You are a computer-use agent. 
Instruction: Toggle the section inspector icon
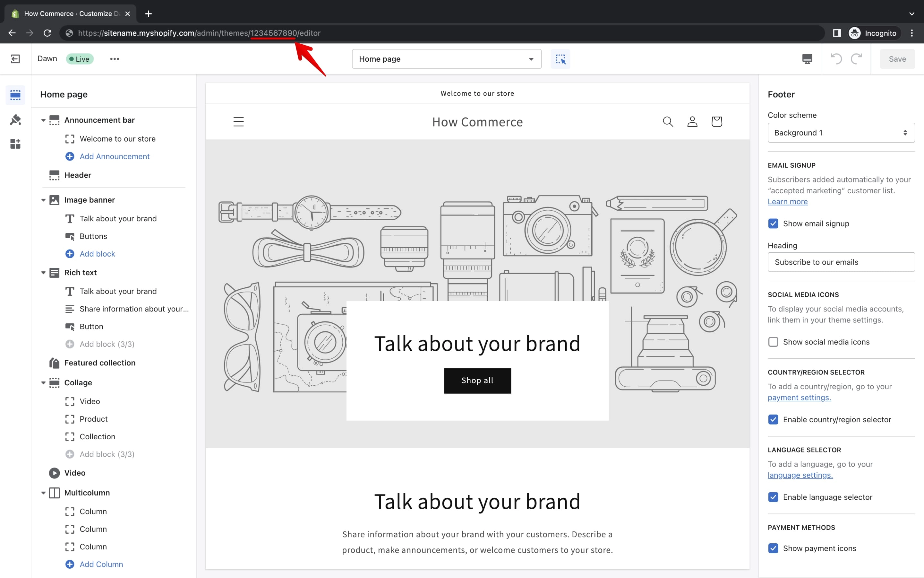pyautogui.click(x=560, y=59)
